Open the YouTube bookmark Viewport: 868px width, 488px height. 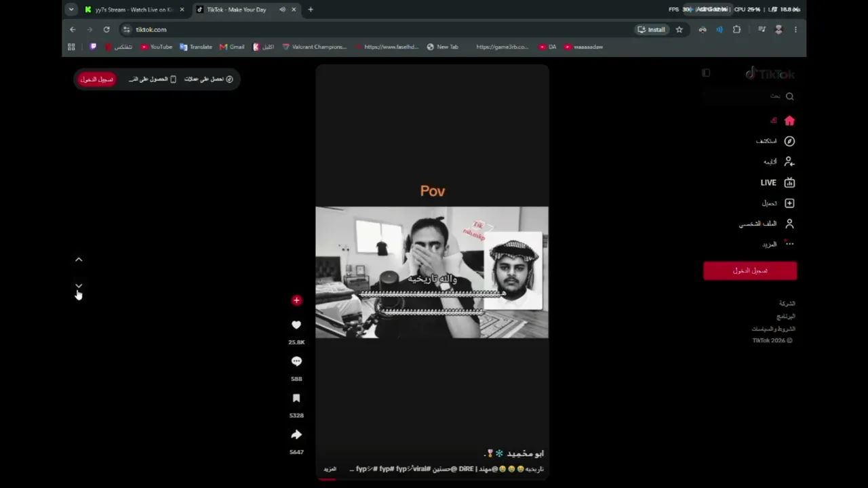click(x=157, y=47)
